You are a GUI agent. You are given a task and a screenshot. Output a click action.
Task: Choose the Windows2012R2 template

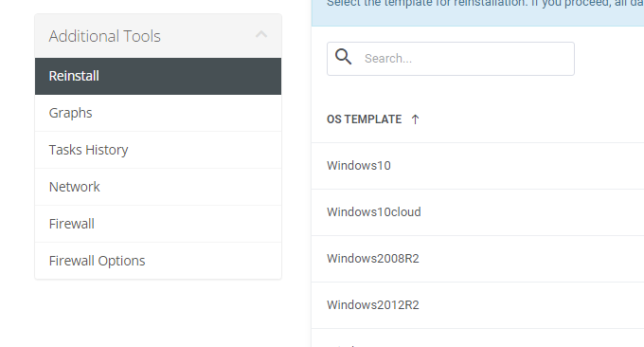[477, 305]
